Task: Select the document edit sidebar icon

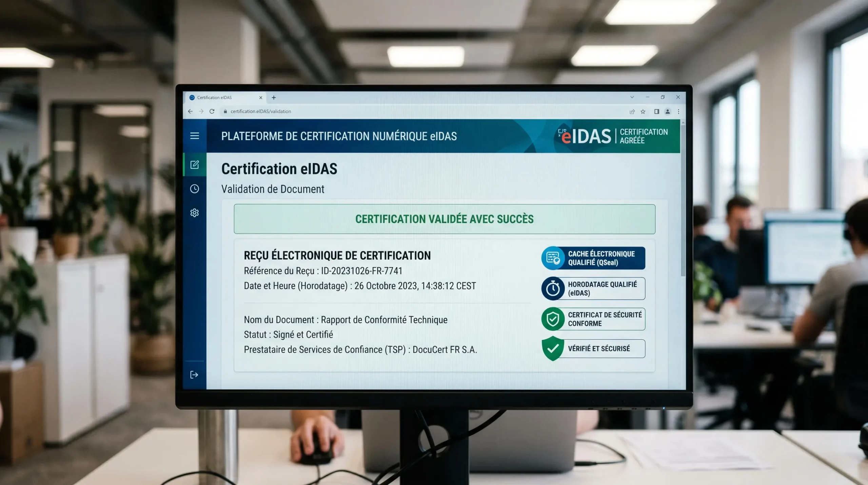Action: pyautogui.click(x=194, y=165)
